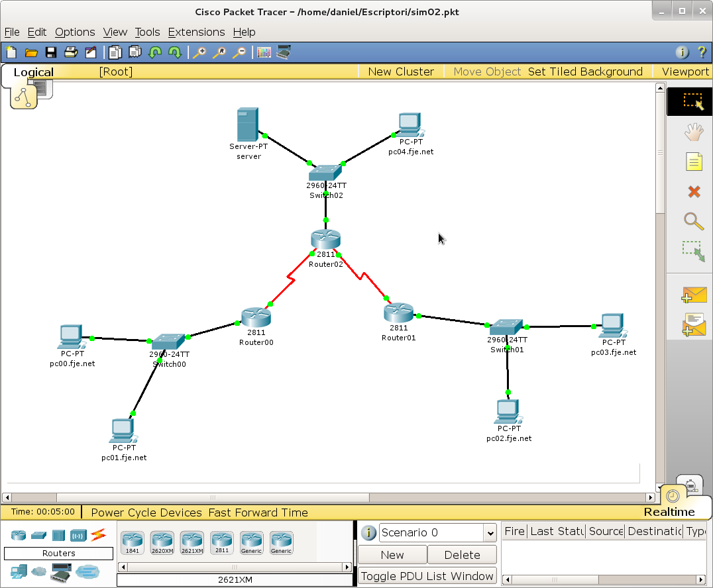Activate the Move Layout hand tool
The image size is (713, 588).
(694, 132)
